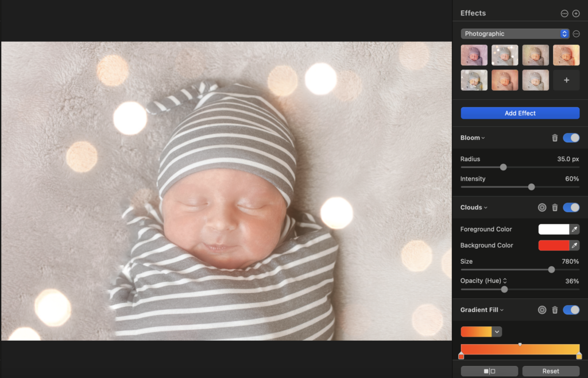Adjust the Clouds Opacity slider handle

tap(504, 290)
